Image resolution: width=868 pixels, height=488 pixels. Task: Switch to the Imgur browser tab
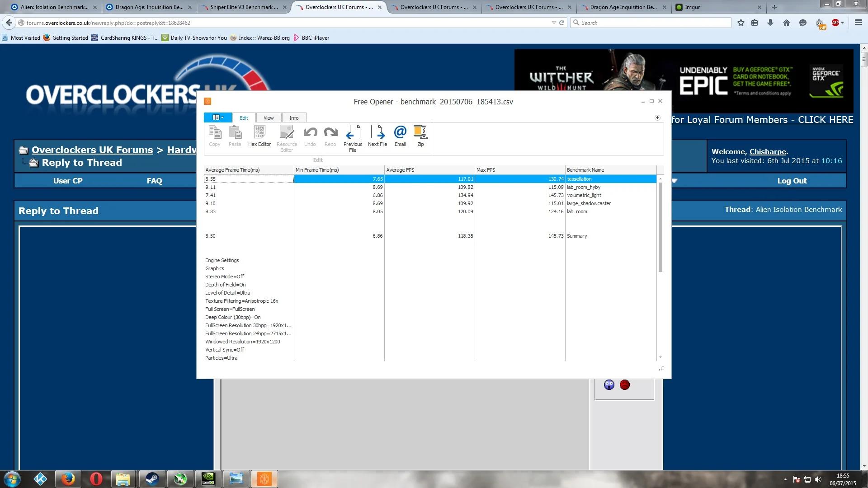coord(719,7)
